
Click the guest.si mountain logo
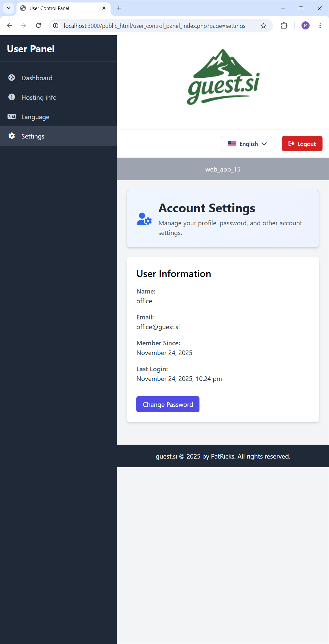(223, 78)
